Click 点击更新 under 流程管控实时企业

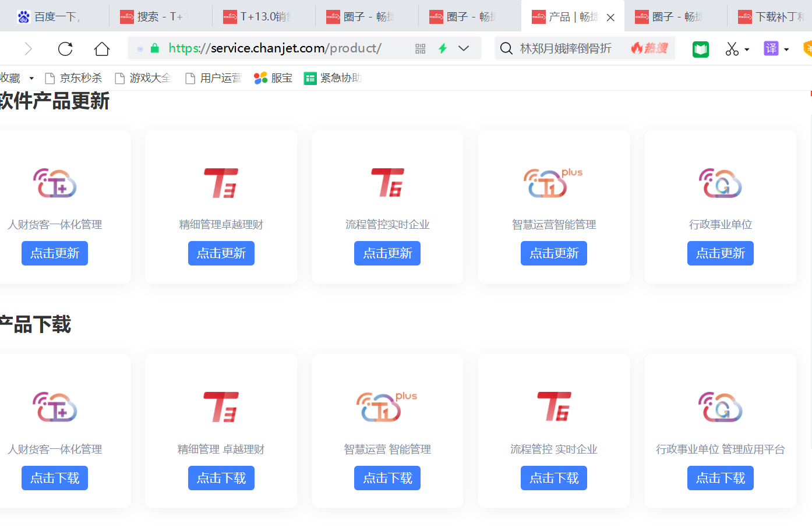pyautogui.click(x=387, y=253)
